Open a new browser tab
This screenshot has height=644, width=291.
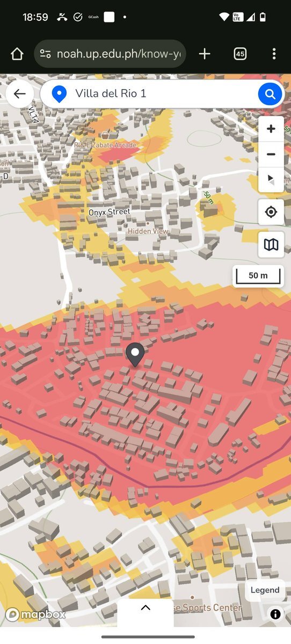pos(205,54)
